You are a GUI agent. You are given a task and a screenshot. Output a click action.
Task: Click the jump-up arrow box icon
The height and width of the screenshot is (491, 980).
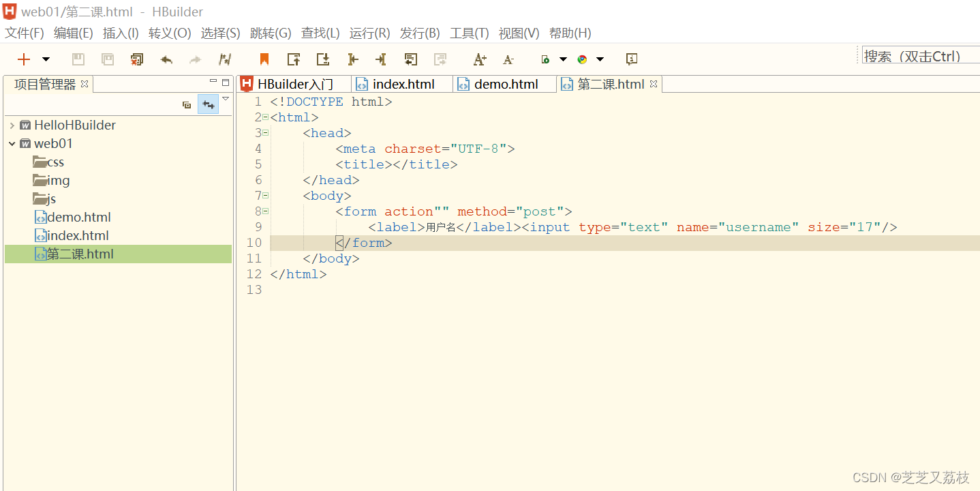coord(294,59)
